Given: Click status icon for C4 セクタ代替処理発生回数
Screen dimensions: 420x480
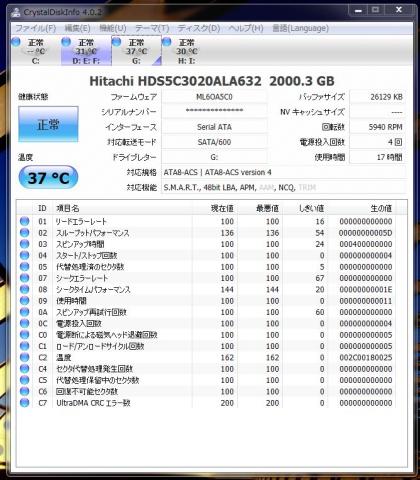Looking at the screenshot, I should click(x=24, y=369).
